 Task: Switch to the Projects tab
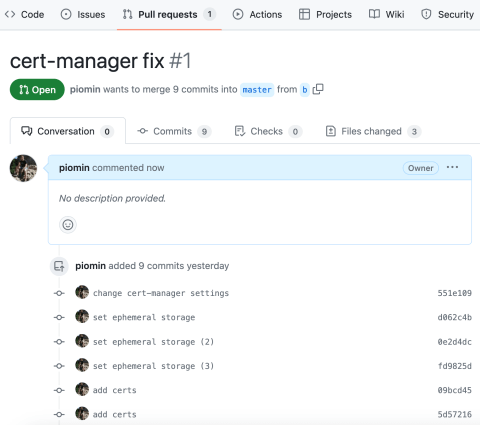tap(325, 14)
